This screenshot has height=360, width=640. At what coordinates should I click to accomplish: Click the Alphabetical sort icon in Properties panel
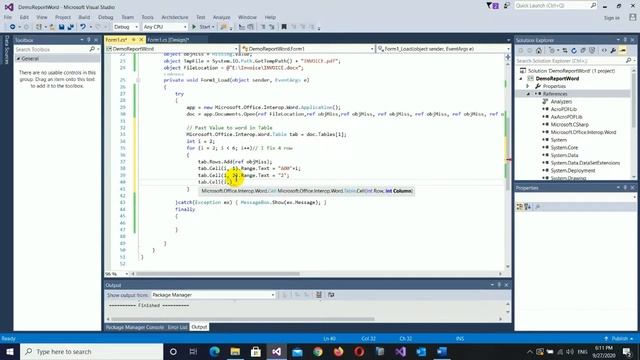click(528, 207)
